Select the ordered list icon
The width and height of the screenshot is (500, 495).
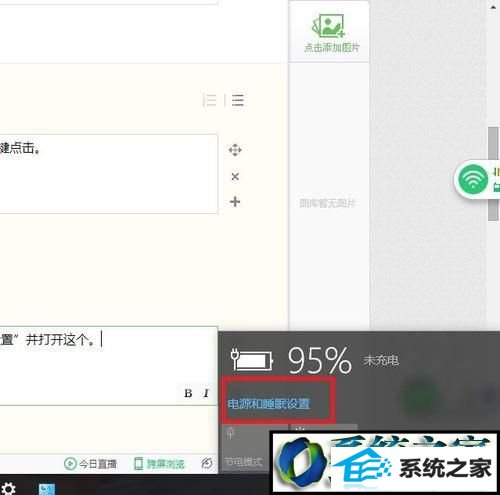pyautogui.click(x=210, y=100)
